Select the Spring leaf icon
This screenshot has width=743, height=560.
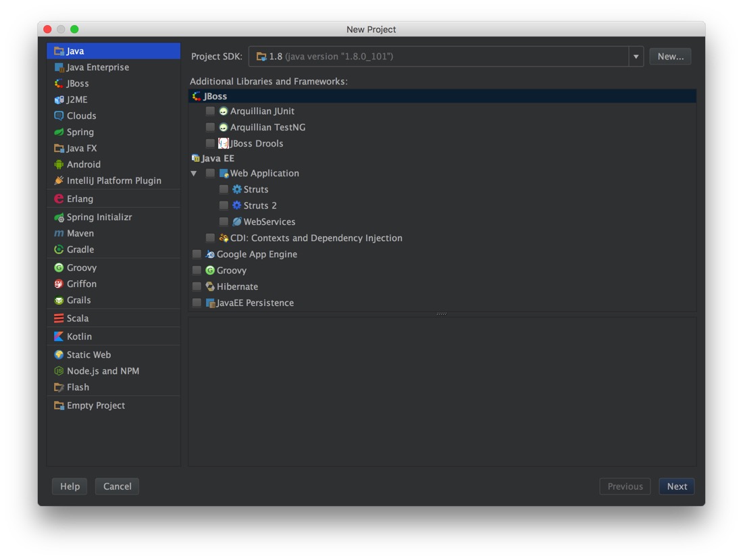[59, 132]
